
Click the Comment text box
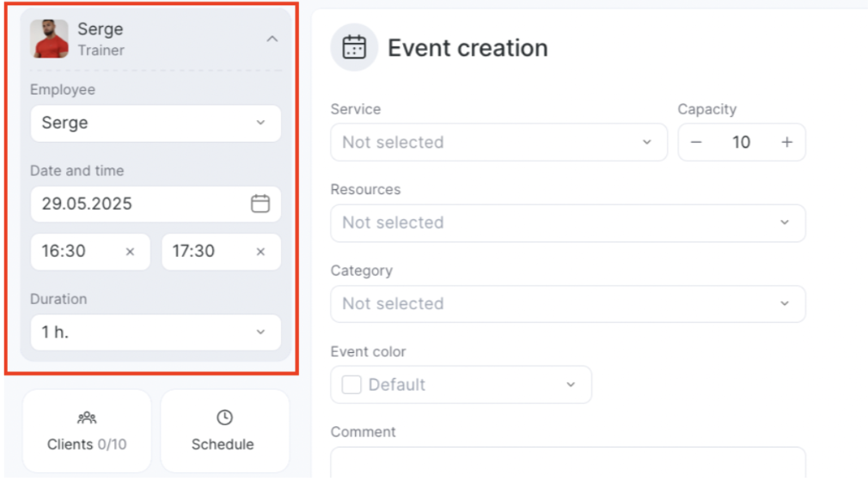[568, 462]
